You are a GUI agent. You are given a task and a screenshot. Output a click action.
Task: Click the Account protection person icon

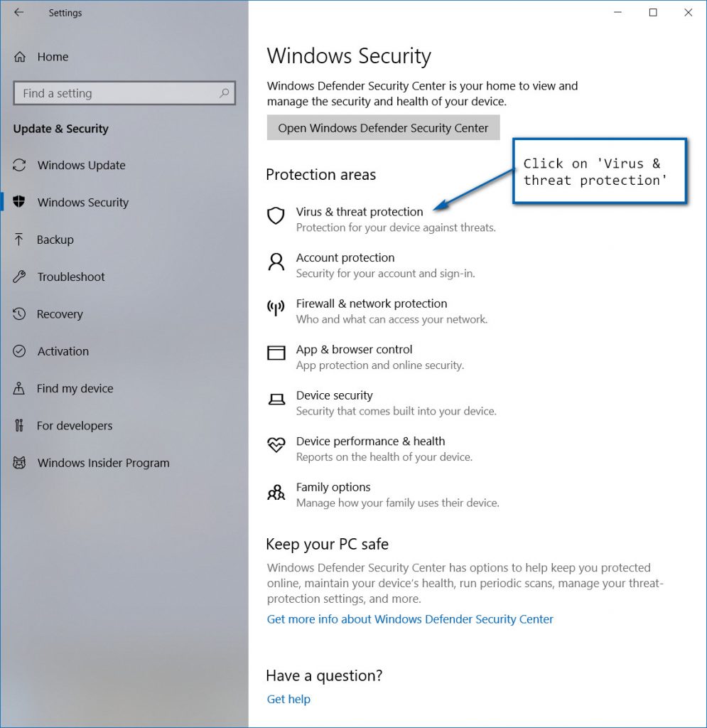click(x=276, y=262)
